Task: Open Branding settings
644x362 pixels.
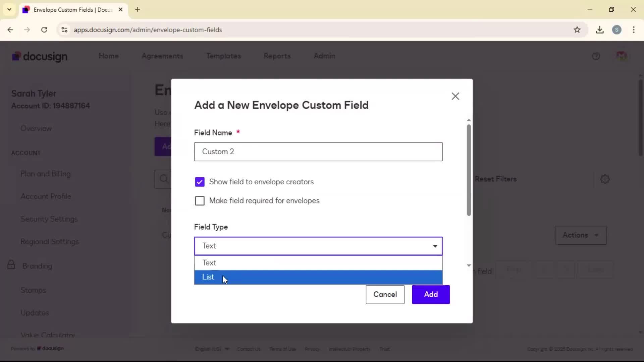Action: click(x=37, y=266)
